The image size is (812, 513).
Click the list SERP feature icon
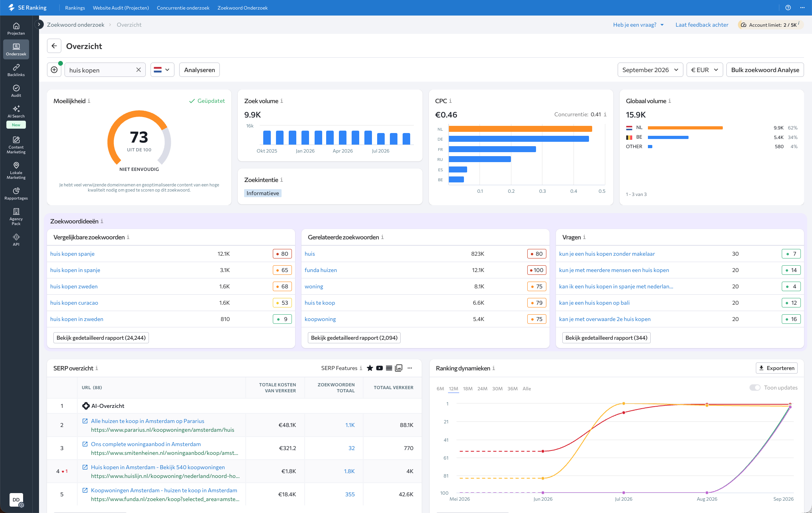[x=389, y=368]
